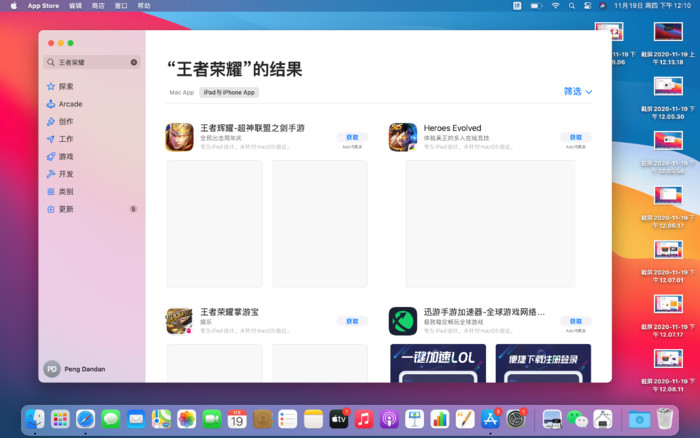700x438 pixels.
Task: Clear the search field text
Action: click(134, 62)
